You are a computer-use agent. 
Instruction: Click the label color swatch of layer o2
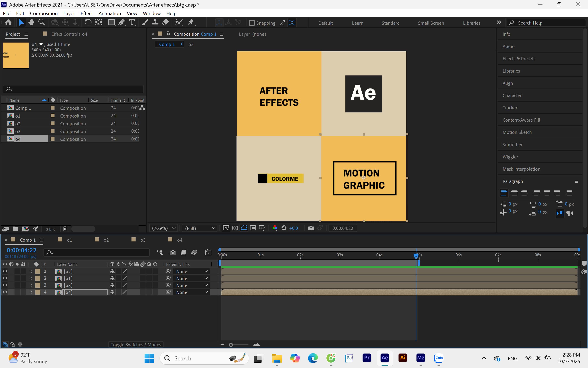38,271
